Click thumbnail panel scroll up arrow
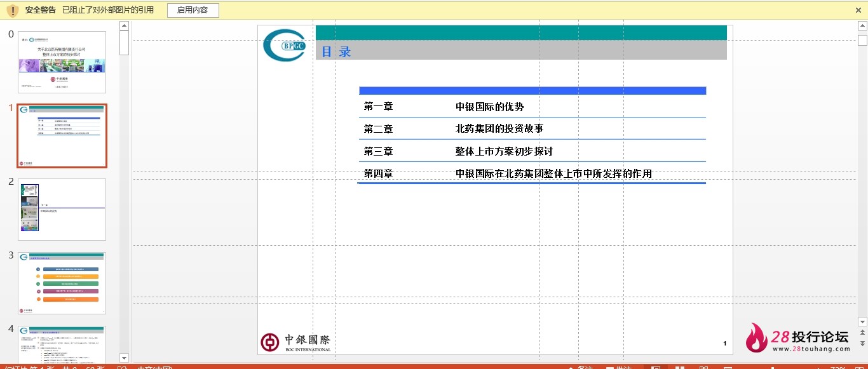Viewport: 868px width, 369px height. pyautogui.click(x=124, y=26)
